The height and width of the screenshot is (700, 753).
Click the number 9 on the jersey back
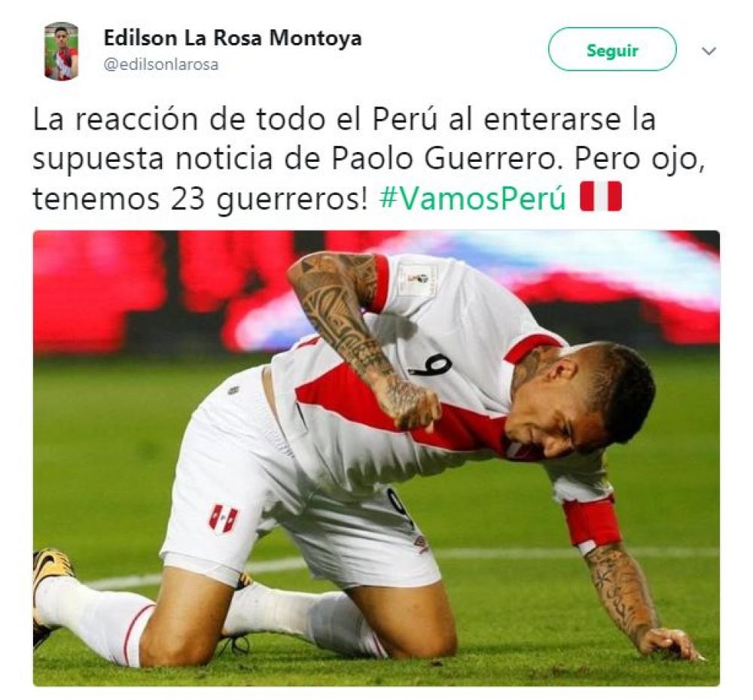click(431, 366)
